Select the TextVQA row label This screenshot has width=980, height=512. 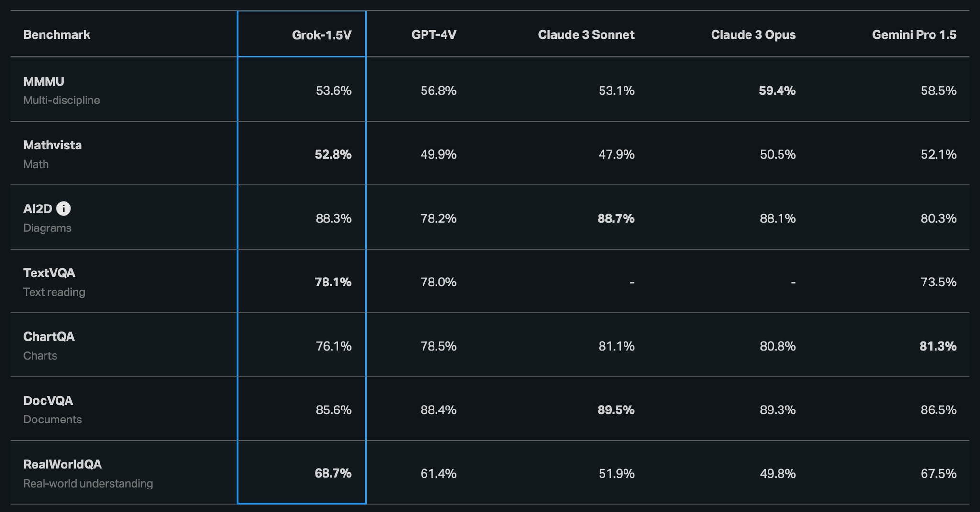point(49,273)
